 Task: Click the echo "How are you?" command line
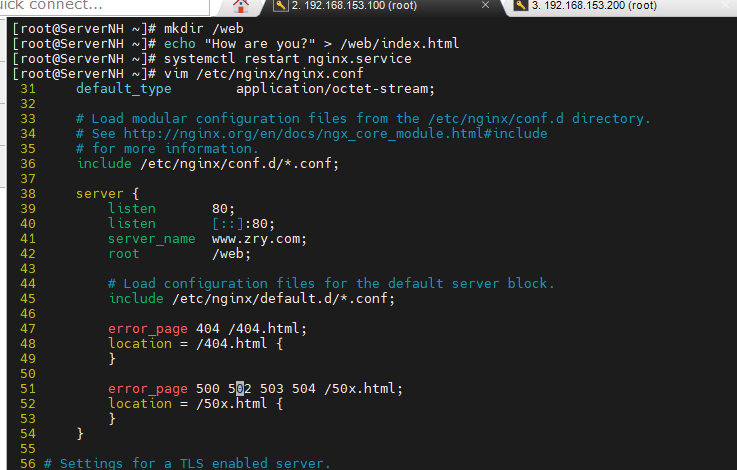point(311,44)
